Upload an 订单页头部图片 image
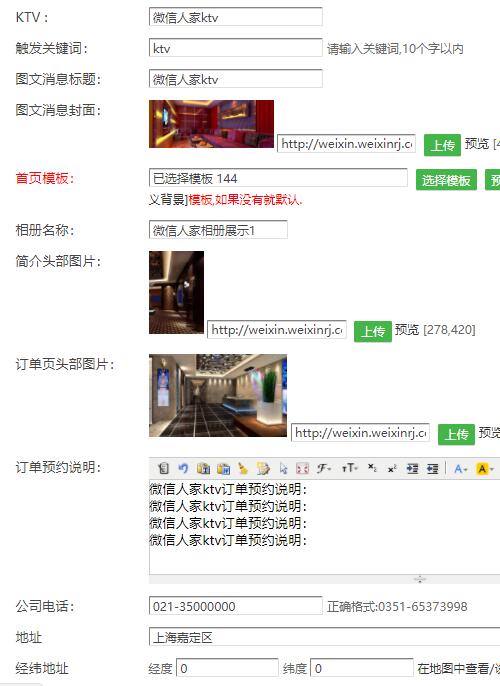 tap(456, 434)
